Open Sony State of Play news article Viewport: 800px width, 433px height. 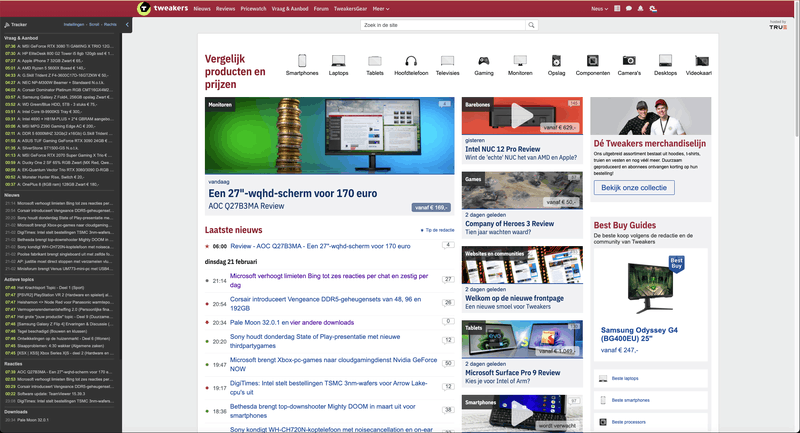click(315, 341)
